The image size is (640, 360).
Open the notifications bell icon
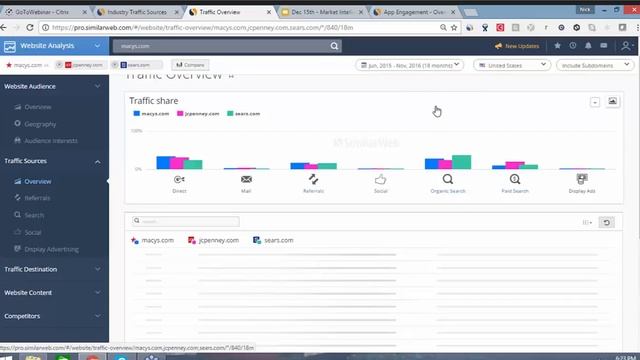pyautogui.click(x=588, y=46)
